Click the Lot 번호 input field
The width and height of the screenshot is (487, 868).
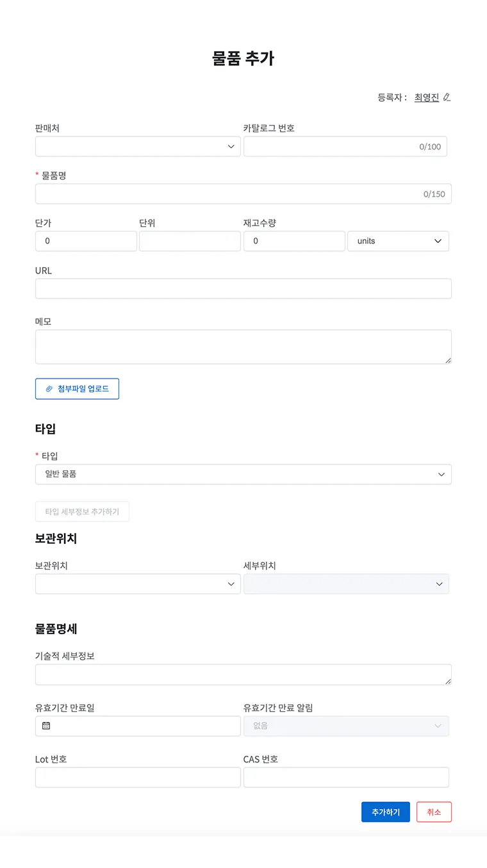tap(138, 777)
